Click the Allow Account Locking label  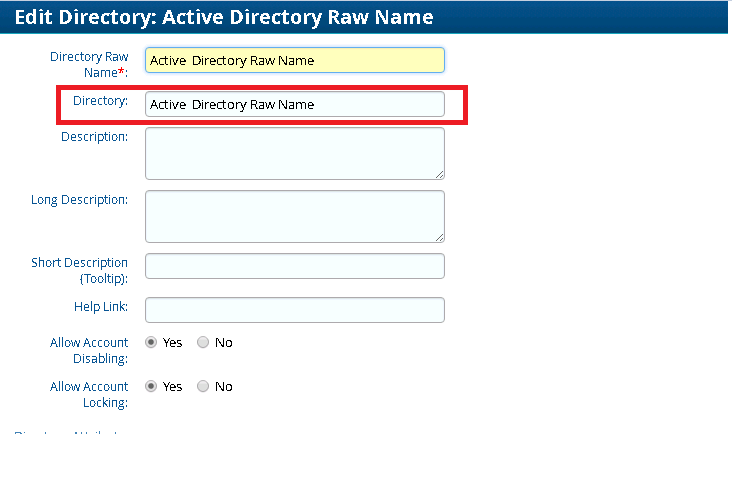tap(89, 394)
